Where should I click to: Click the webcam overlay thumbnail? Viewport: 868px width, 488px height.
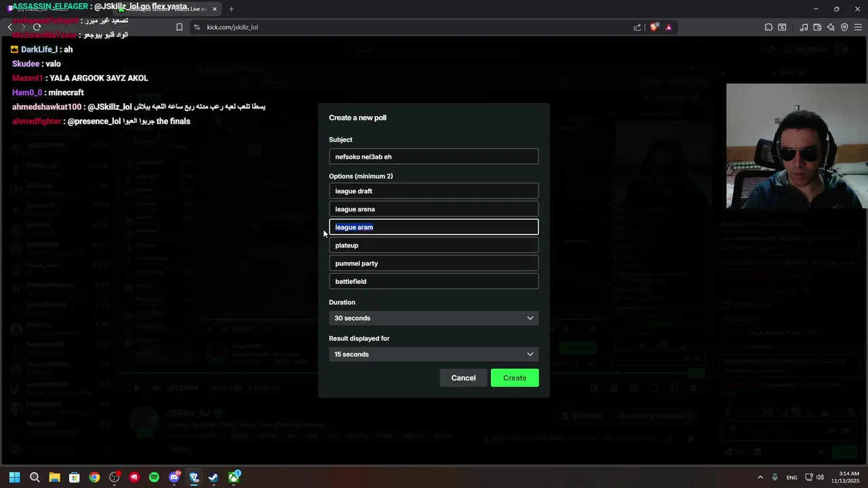[797, 146]
